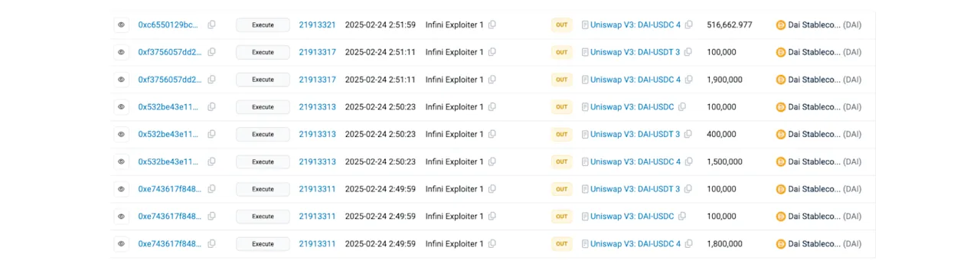Click Execute in the 1,900,000 row
The height and width of the screenshot is (280, 980).
(263, 80)
